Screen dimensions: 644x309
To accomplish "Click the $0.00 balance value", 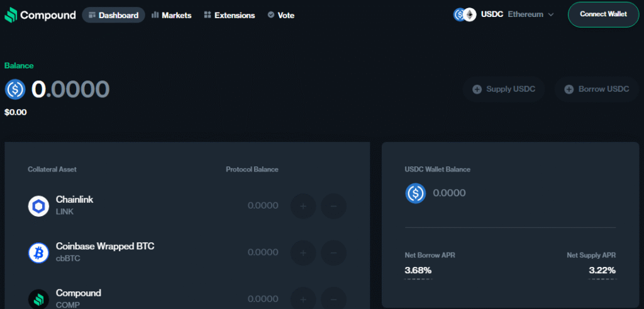I will tap(16, 112).
